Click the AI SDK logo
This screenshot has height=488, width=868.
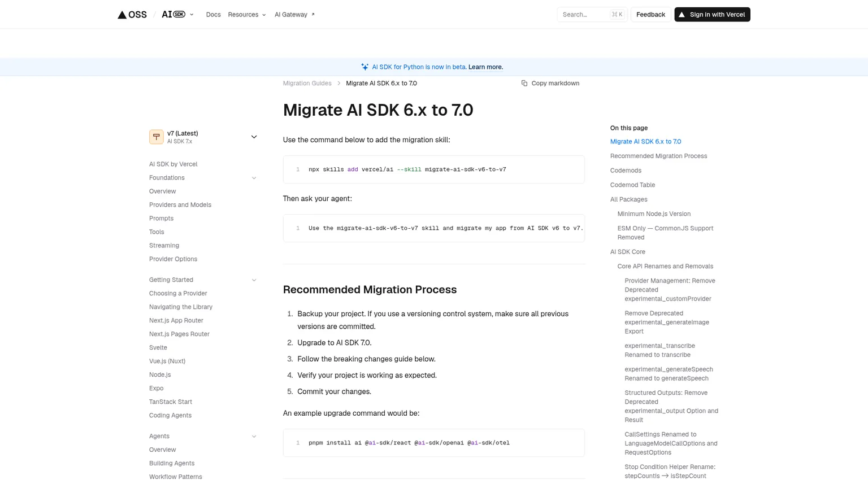click(173, 15)
